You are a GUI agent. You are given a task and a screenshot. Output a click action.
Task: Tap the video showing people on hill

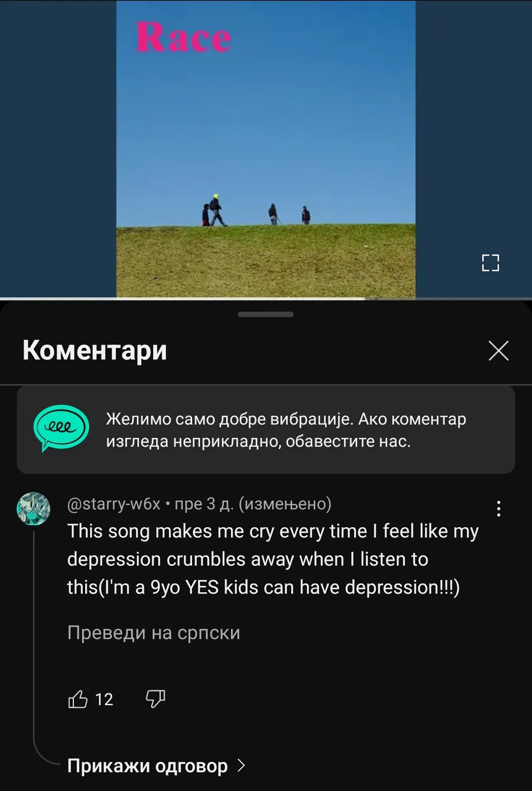(x=266, y=148)
